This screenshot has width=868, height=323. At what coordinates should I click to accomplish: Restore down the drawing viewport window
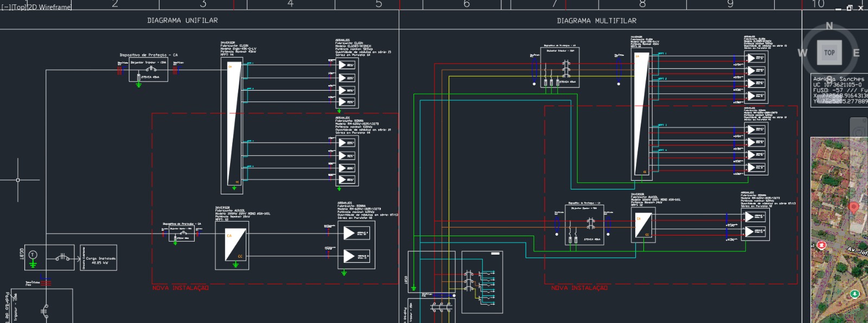tap(850, 8)
